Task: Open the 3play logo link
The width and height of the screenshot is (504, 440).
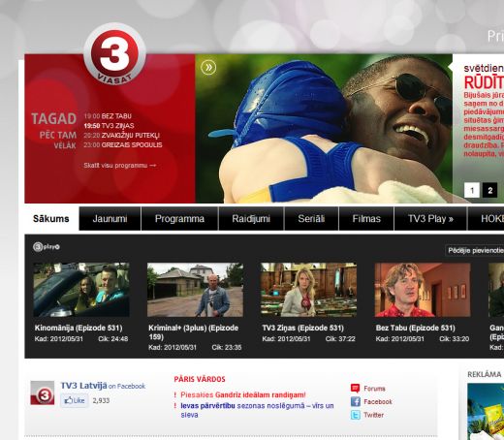Action: tap(47, 247)
